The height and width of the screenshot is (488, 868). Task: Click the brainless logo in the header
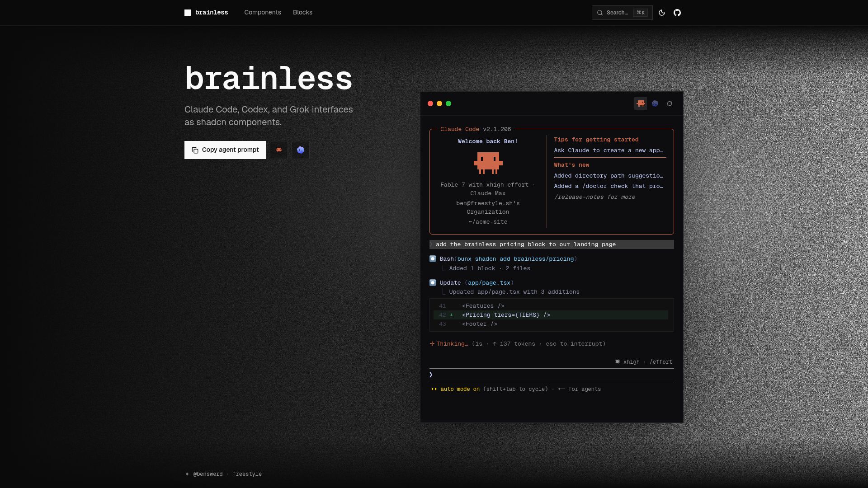click(x=206, y=13)
